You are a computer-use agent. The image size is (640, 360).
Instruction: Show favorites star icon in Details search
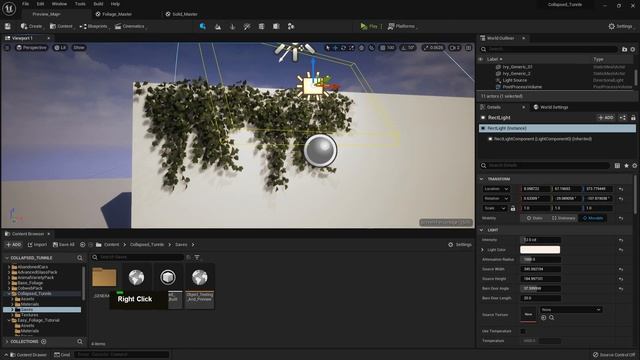tap(626, 165)
